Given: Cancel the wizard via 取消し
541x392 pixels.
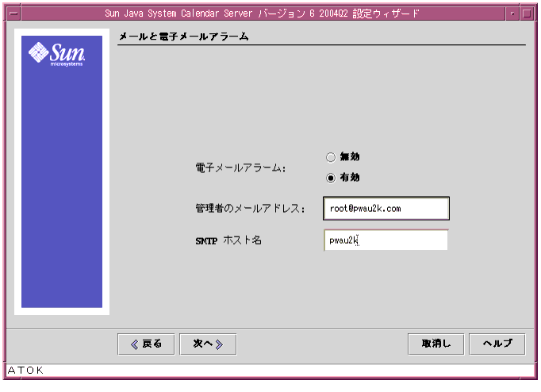Looking at the screenshot, I should (x=435, y=344).
